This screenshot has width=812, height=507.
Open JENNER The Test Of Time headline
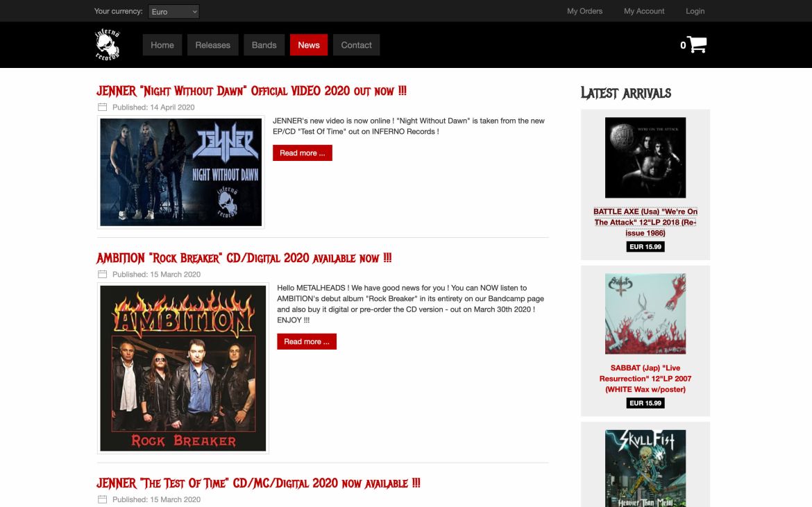258,483
